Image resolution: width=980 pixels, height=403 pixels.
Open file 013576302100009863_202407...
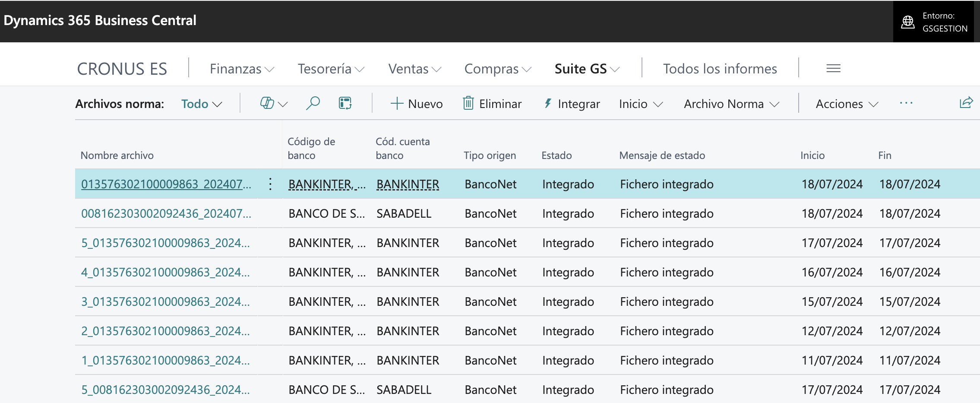[166, 184]
